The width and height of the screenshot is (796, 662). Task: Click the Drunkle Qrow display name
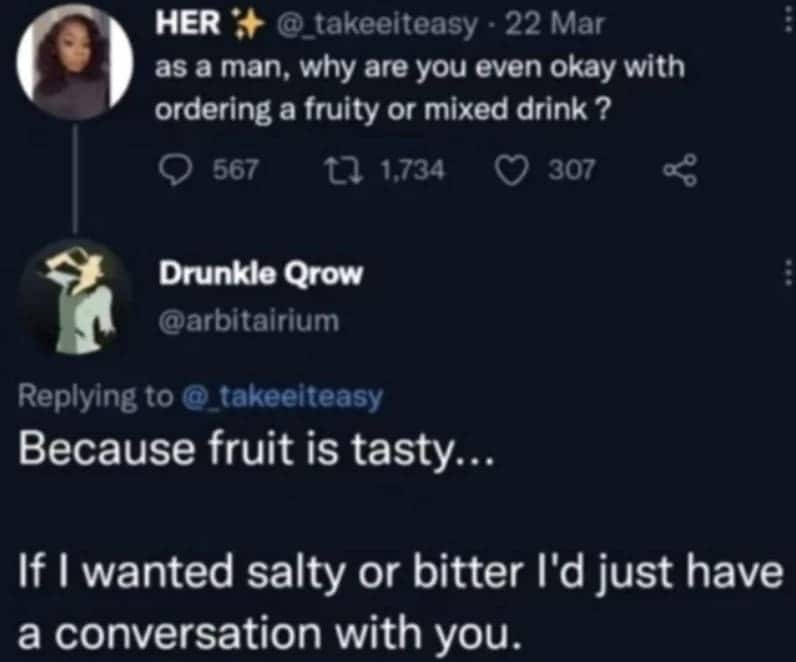(260, 276)
